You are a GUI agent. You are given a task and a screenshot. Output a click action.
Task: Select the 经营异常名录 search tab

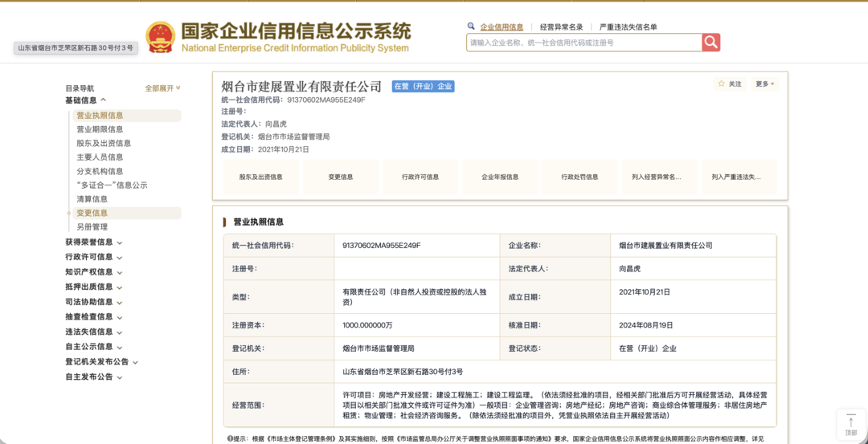point(561,26)
